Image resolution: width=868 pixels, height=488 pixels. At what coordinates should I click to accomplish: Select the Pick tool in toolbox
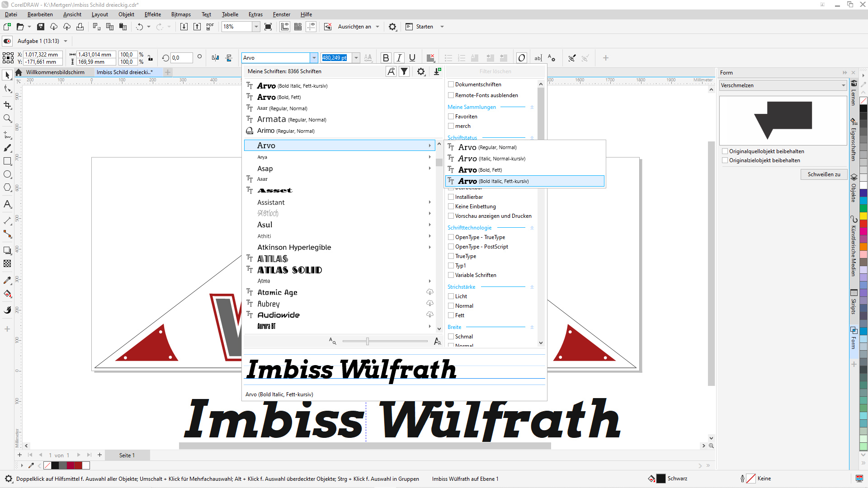7,75
